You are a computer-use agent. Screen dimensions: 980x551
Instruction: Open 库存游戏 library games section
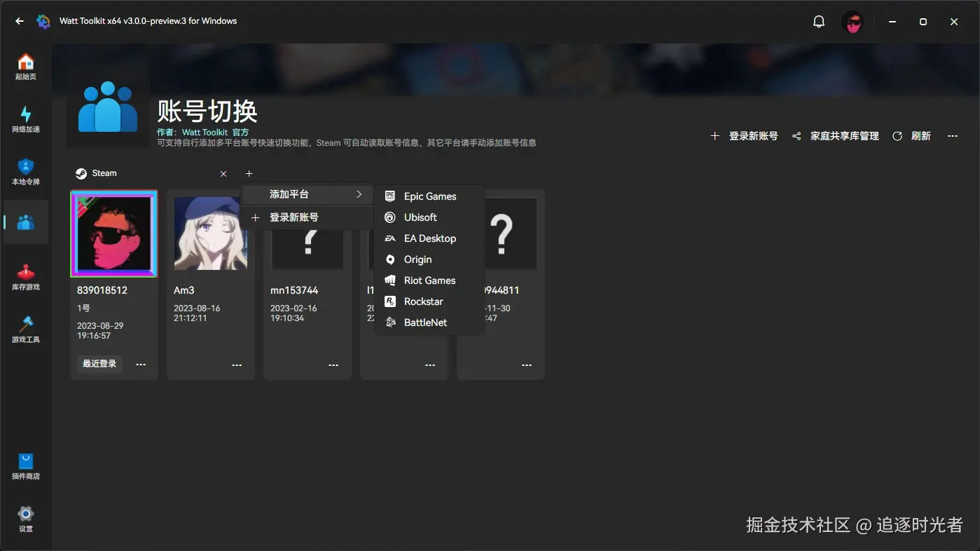(26, 277)
